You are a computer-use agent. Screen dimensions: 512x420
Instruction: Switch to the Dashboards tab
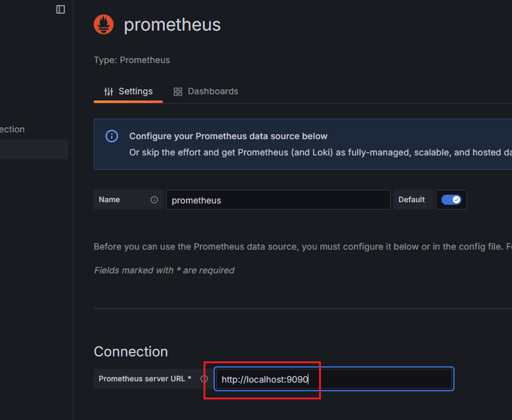205,91
